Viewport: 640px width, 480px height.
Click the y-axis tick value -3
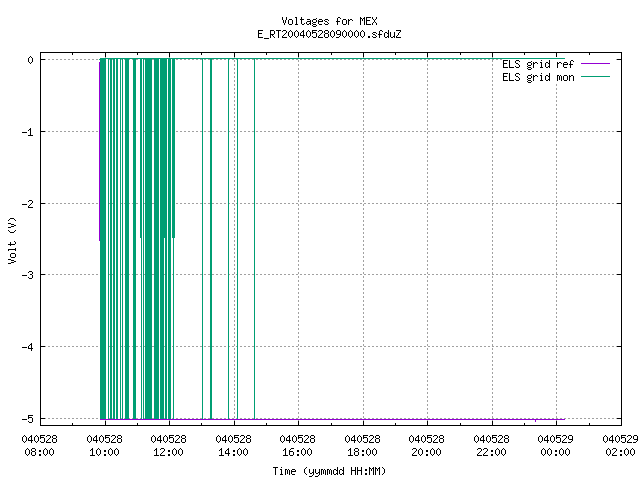pos(28,275)
